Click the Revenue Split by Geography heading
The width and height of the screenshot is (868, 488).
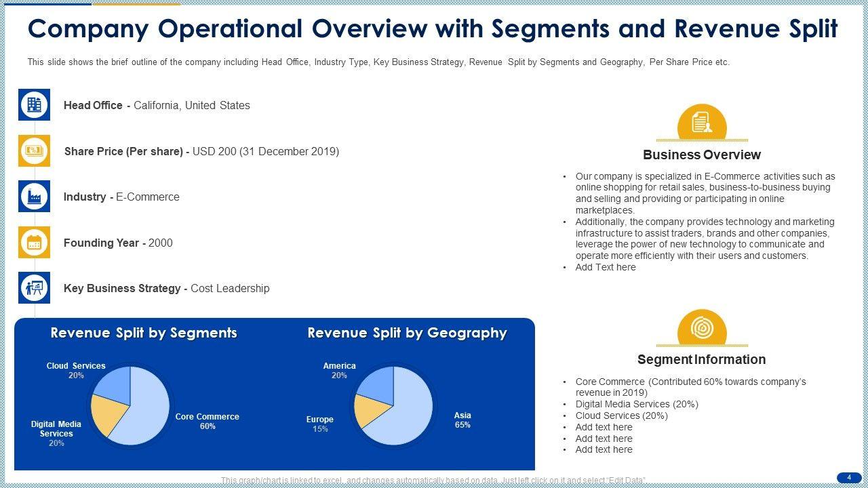[407, 333]
